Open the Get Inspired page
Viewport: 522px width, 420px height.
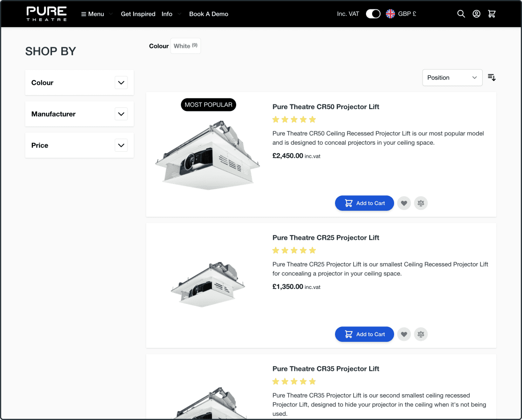point(138,14)
